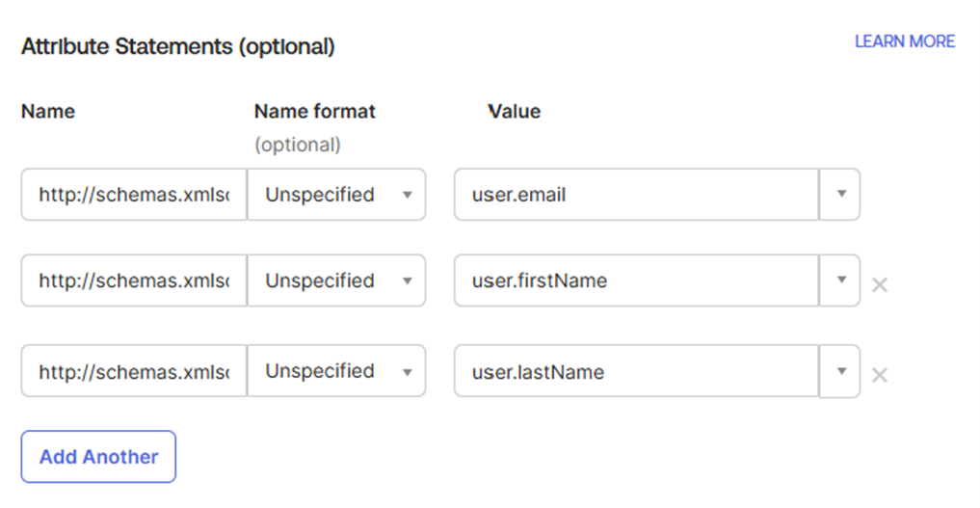Expand Name format dropdown in user.firstName row
The width and height of the screenshot is (980, 508).
[x=335, y=281]
